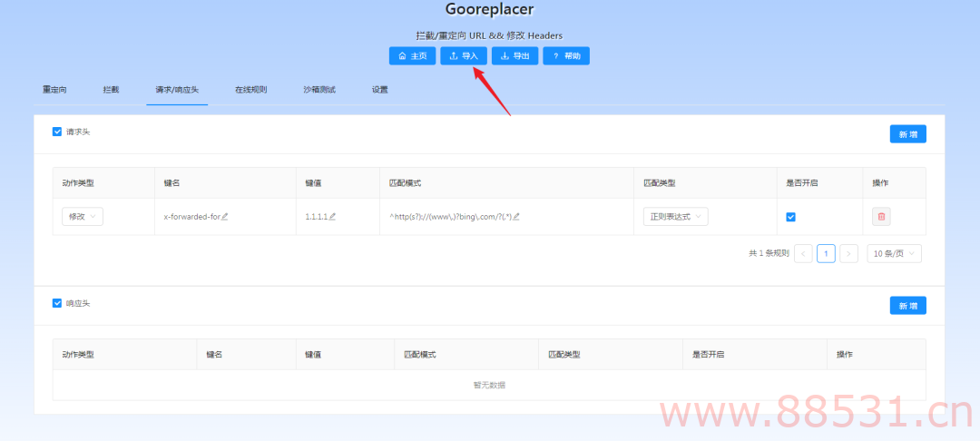Go to next page arrow
980x441 pixels.
848,253
